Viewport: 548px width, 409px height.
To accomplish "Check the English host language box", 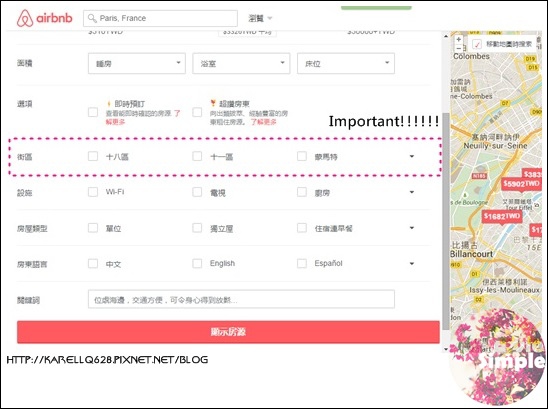I will (x=197, y=263).
